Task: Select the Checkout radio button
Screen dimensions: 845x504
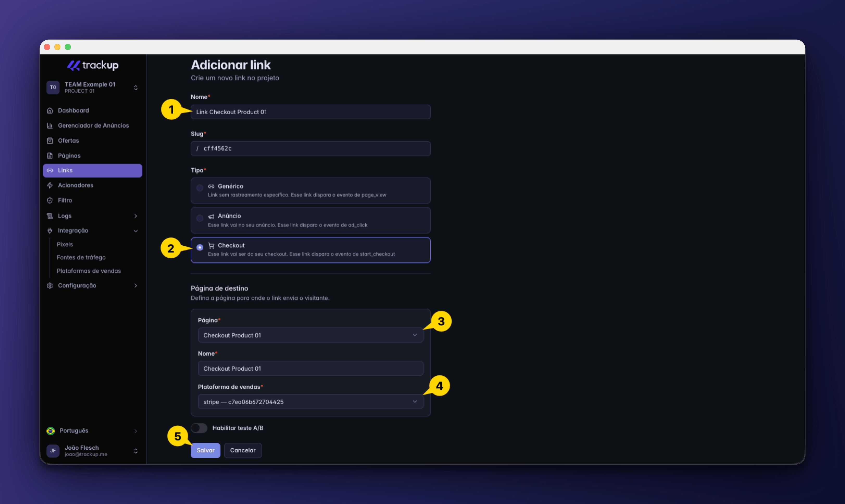Action: [200, 247]
